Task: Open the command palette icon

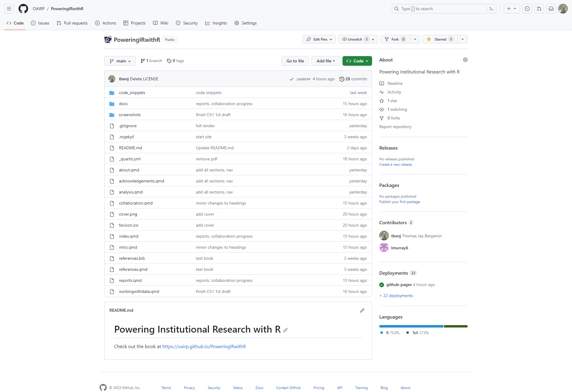Action: coord(492,9)
